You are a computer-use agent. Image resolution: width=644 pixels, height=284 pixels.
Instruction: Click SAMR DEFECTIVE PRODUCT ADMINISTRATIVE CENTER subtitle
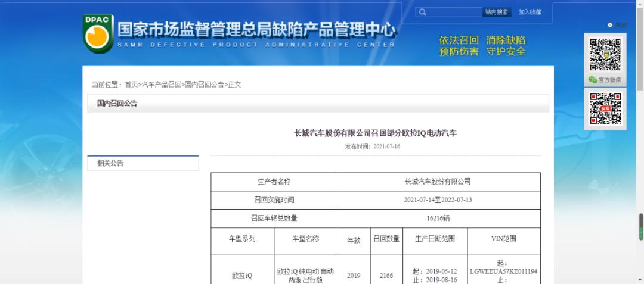pyautogui.click(x=256, y=45)
